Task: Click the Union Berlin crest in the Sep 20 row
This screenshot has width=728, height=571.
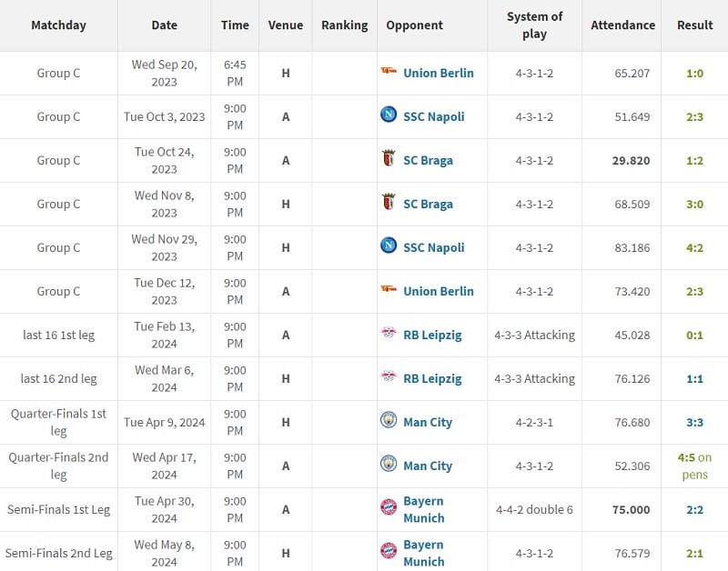Action: pyautogui.click(x=389, y=73)
